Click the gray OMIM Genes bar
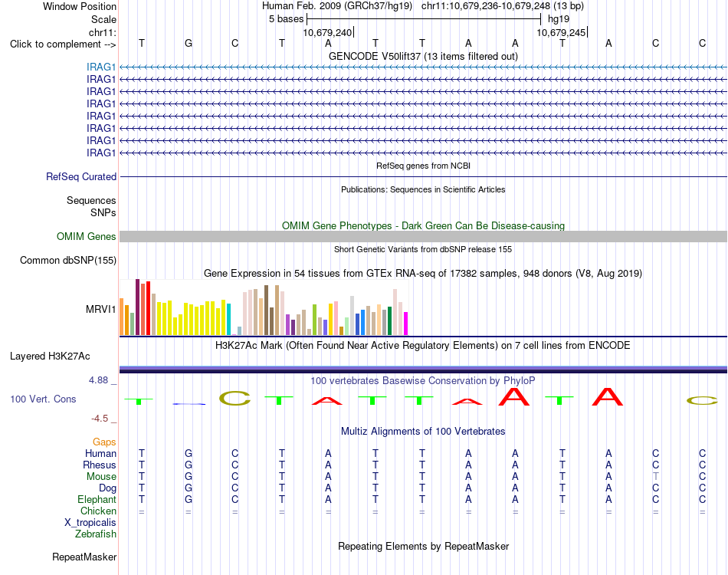This screenshot has width=728, height=575. coord(423,236)
